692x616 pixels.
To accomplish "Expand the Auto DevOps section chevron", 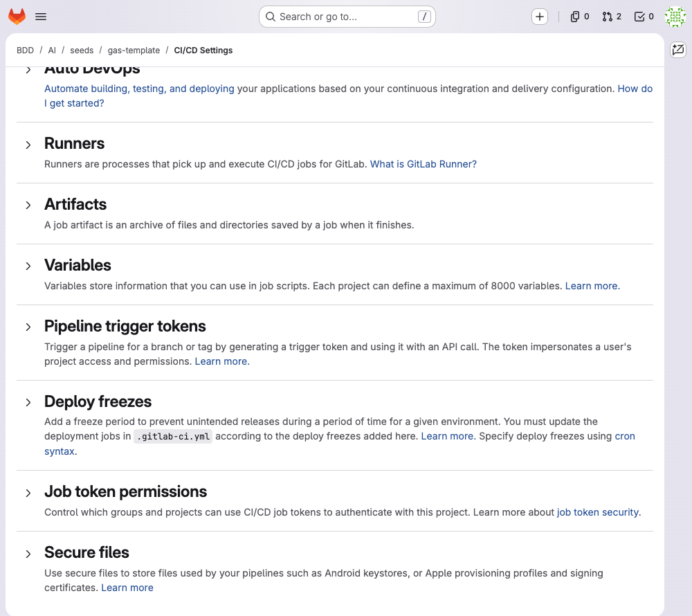I will pyautogui.click(x=28, y=70).
